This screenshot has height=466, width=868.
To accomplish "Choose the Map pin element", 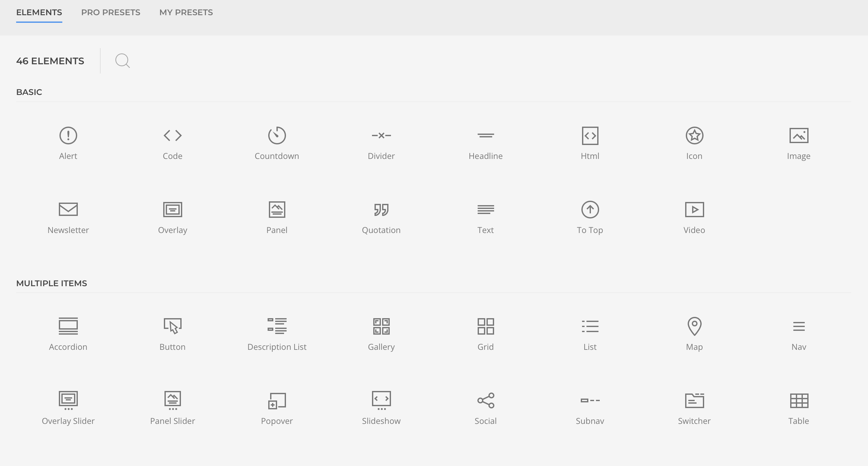I will (694, 326).
